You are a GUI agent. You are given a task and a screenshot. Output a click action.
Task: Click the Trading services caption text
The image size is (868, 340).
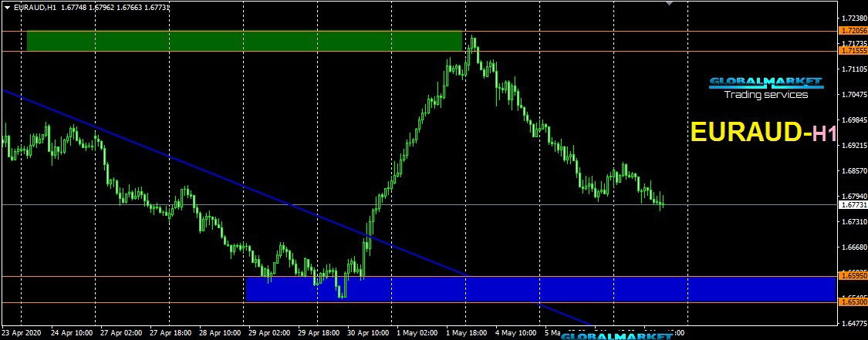point(765,95)
